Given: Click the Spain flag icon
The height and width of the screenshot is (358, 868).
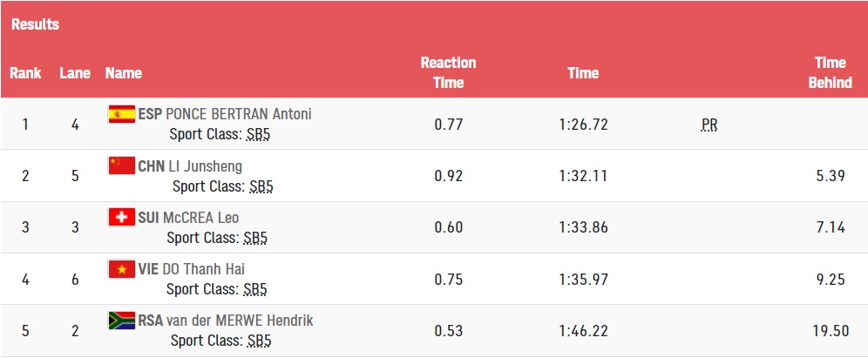Looking at the screenshot, I should click(x=122, y=114).
